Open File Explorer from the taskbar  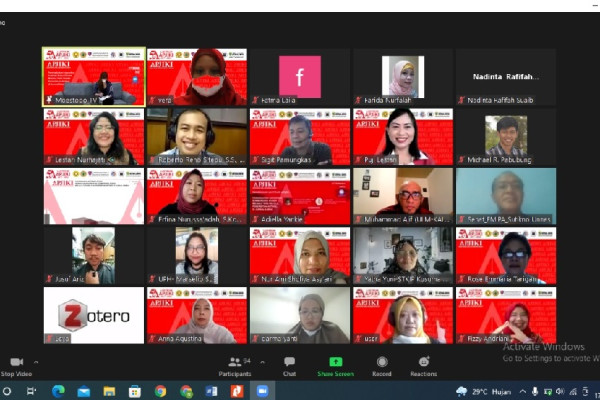point(109,391)
